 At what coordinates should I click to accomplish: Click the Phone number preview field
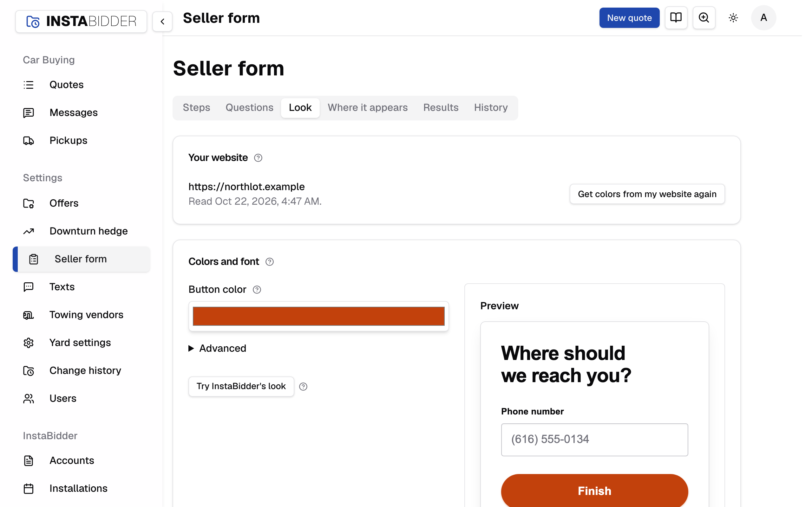point(594,439)
